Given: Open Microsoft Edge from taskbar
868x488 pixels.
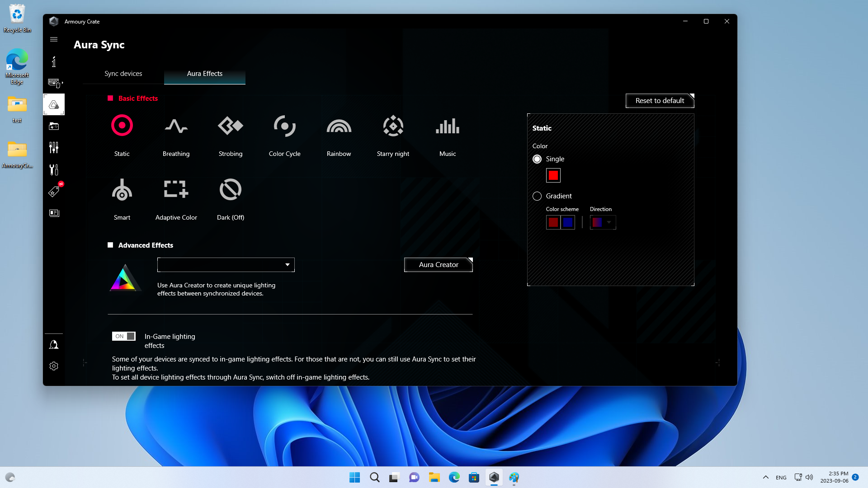Looking at the screenshot, I should (454, 477).
